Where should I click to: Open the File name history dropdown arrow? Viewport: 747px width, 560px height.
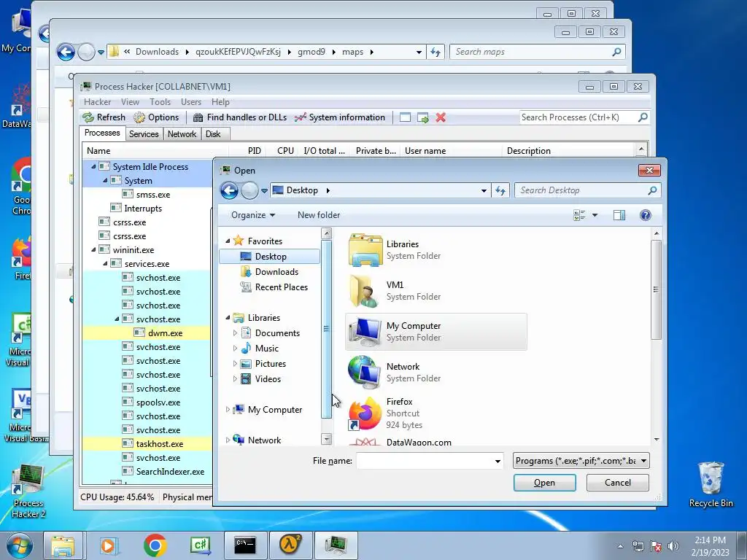[498, 461]
